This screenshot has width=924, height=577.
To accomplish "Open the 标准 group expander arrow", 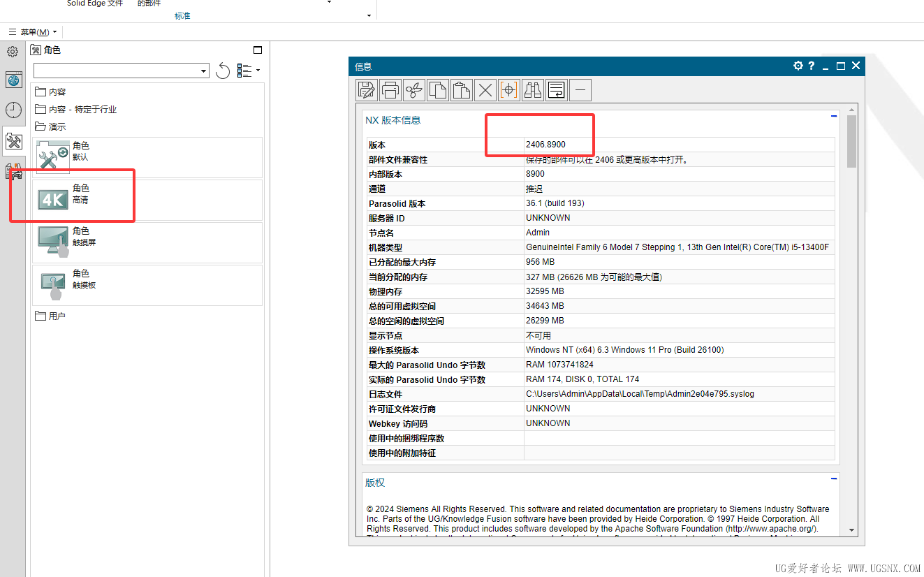I will tap(369, 15).
